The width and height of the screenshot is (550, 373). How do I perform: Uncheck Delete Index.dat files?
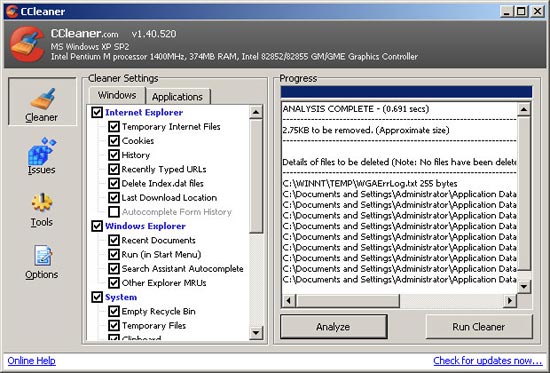pyautogui.click(x=114, y=183)
